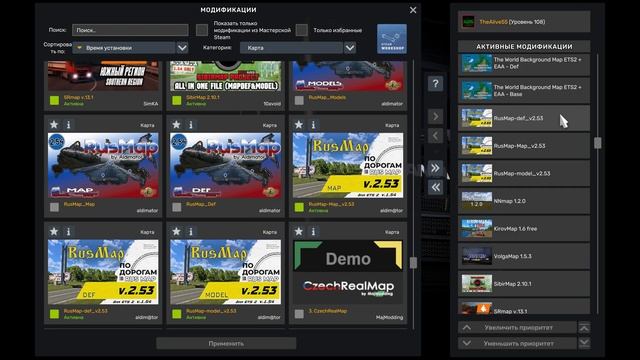Open info icon on RusMap-def_v2.53 card
This screenshot has width=640, height=360.
click(x=68, y=231)
